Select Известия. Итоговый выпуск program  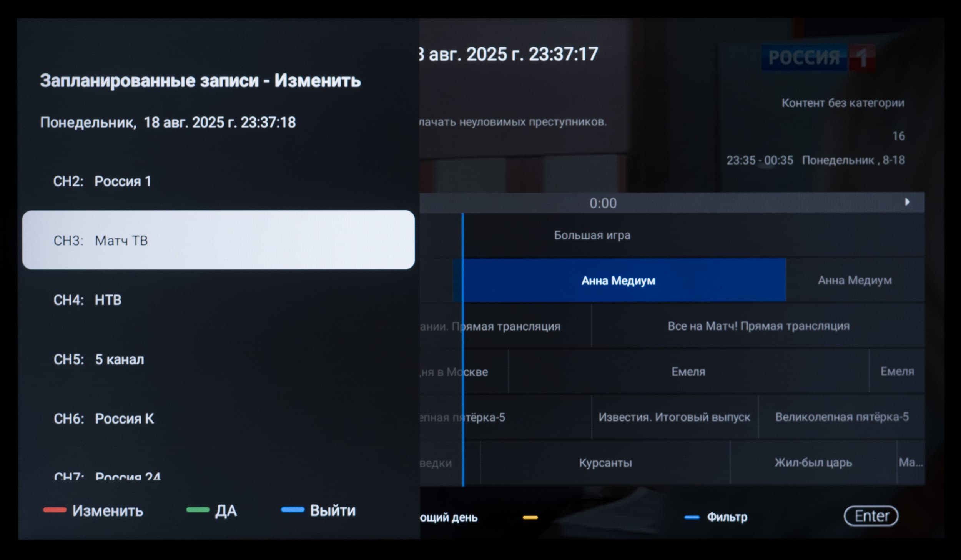point(674,417)
